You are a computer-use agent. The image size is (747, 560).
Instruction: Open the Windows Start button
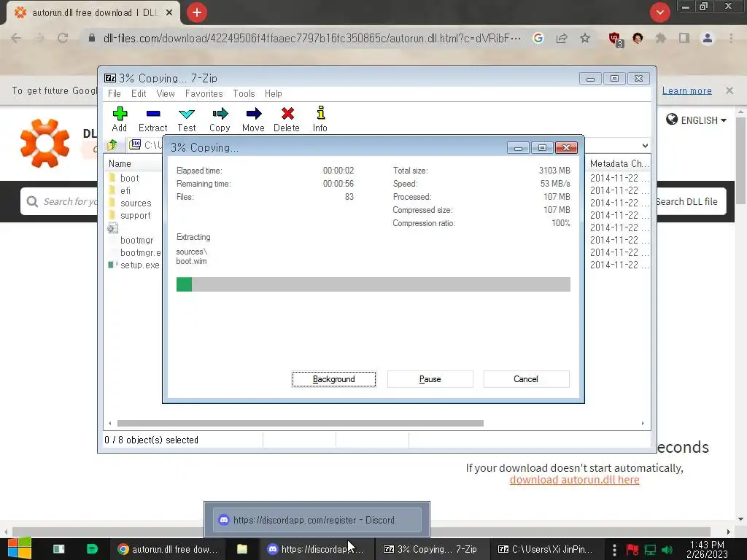coord(20,549)
